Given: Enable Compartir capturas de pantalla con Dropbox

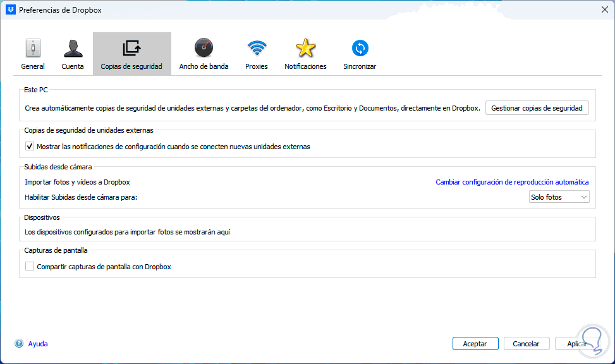Looking at the screenshot, I should (x=30, y=266).
